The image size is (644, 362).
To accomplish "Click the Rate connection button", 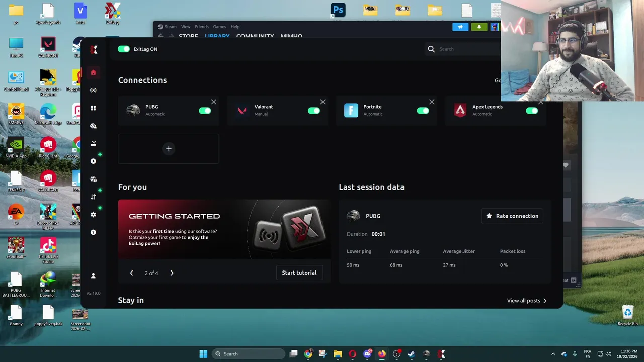I will tap(512, 216).
